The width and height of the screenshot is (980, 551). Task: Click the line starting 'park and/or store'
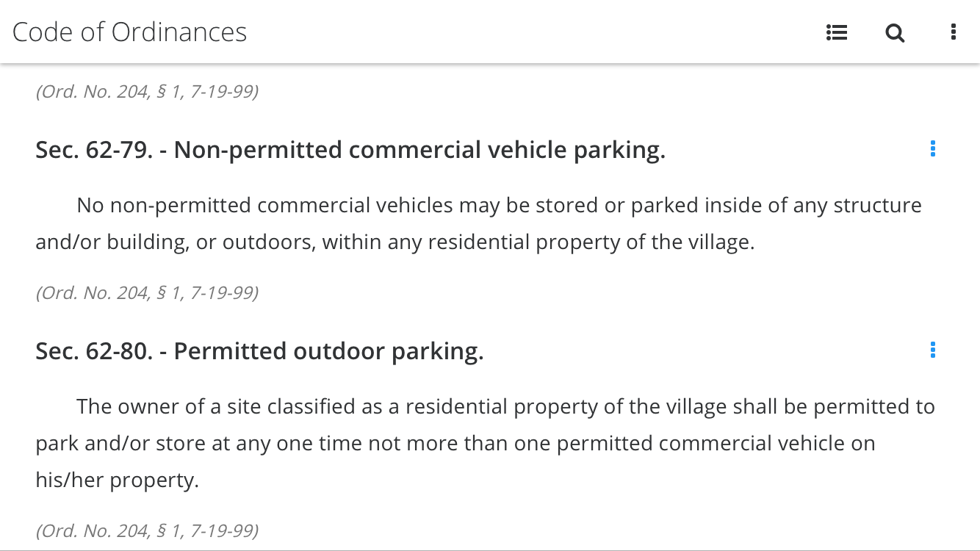455,443
